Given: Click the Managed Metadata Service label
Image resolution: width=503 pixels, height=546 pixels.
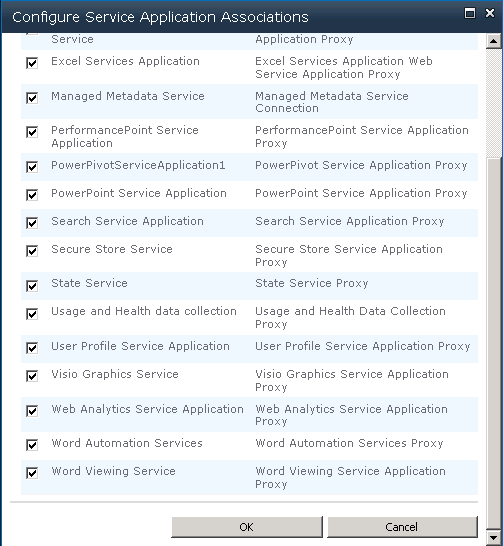Looking at the screenshot, I should tap(128, 96).
